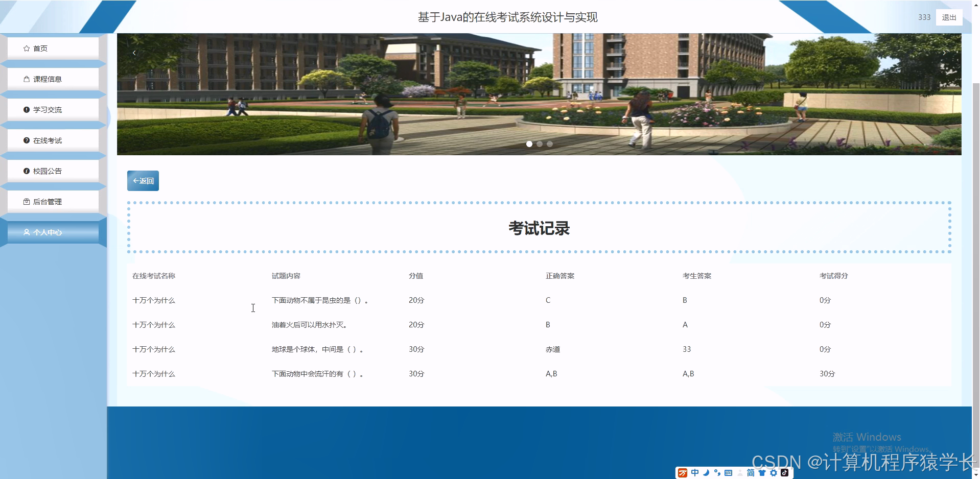Open the soft keyboard icon in input bar
The image size is (980, 479).
coord(728,473)
